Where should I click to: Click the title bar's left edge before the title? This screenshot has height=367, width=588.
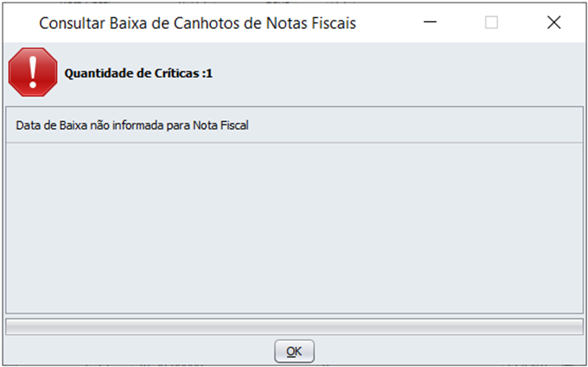coord(19,23)
